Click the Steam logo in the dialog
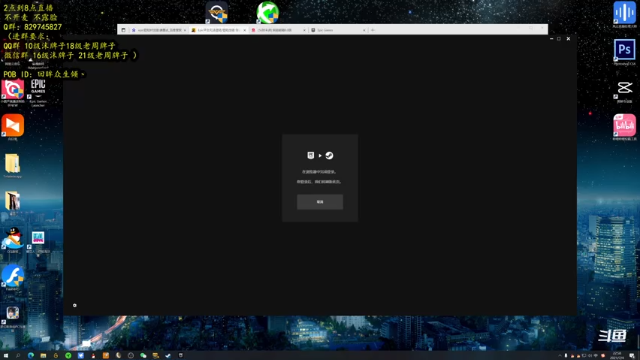 tap(329, 155)
